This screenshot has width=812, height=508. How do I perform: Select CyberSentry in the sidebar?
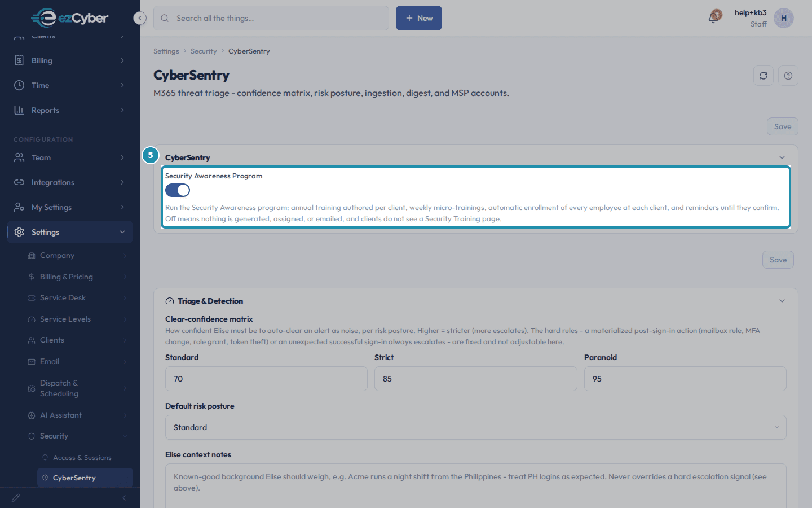85,478
